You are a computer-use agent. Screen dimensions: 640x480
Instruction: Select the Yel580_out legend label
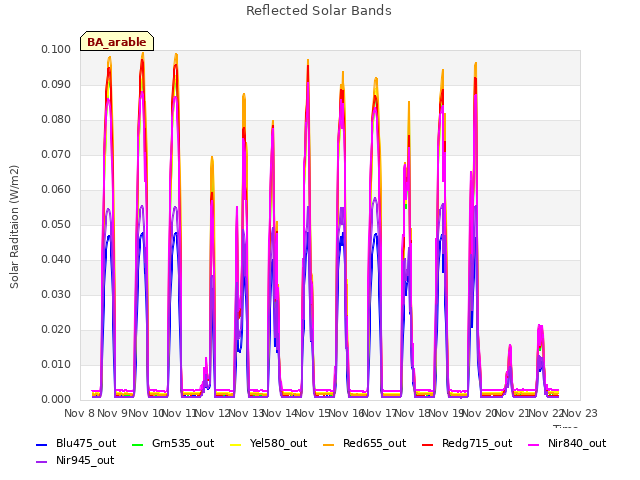tap(278, 443)
